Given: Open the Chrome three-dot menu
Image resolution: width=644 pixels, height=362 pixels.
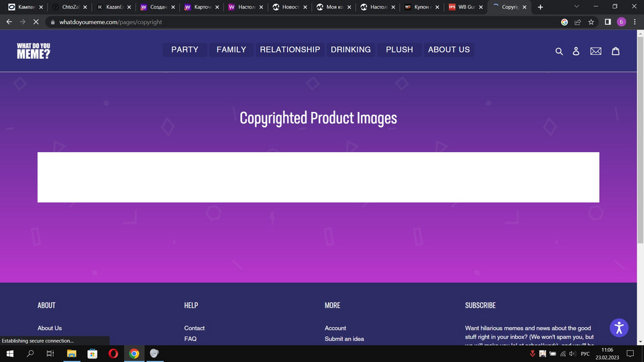Looking at the screenshot, I should 635,21.
